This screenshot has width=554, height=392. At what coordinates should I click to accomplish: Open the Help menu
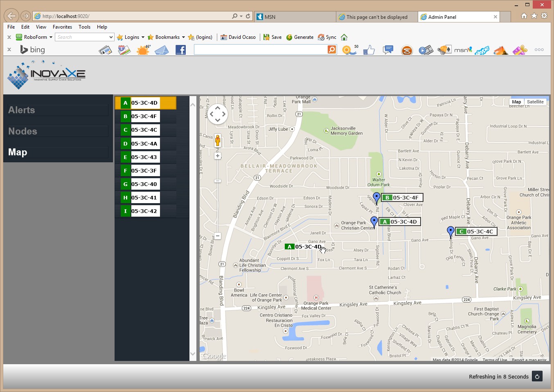tap(102, 27)
